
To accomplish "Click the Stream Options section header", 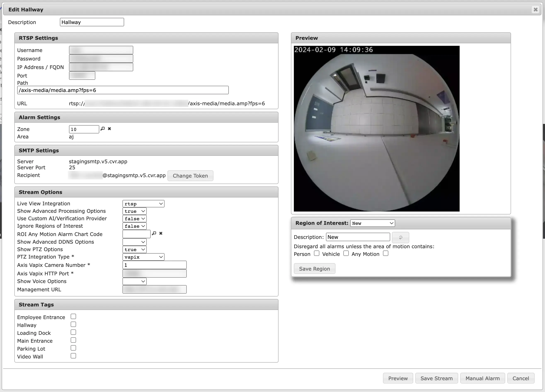I will [146, 192].
